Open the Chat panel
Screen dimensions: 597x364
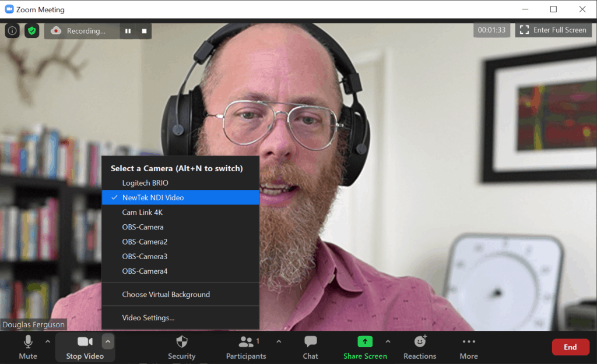311,347
